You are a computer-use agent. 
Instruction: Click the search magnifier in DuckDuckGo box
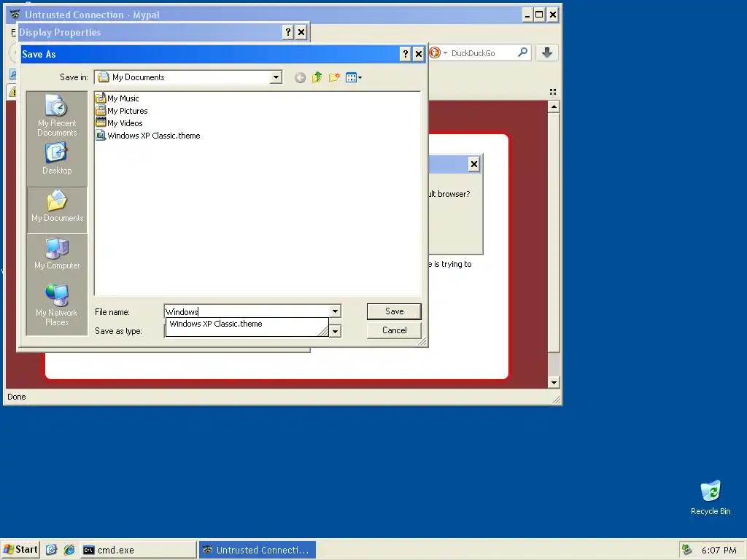pos(522,52)
